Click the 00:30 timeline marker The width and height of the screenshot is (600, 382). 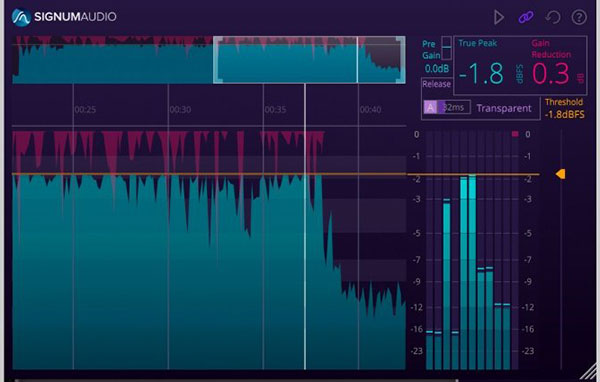pos(180,110)
